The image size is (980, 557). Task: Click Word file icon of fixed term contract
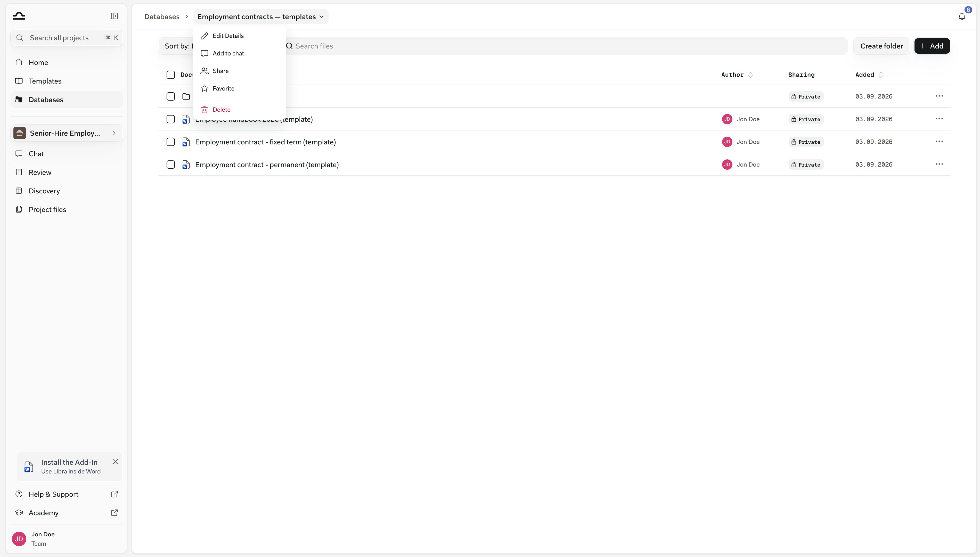tap(186, 142)
